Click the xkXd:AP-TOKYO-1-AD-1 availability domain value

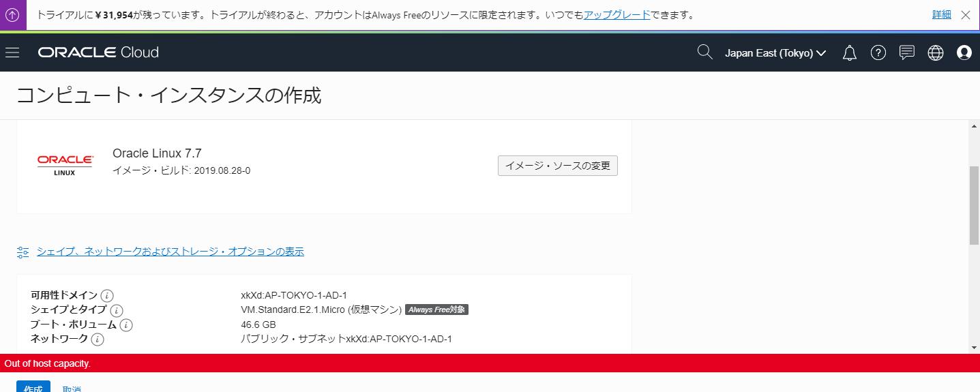(294, 296)
